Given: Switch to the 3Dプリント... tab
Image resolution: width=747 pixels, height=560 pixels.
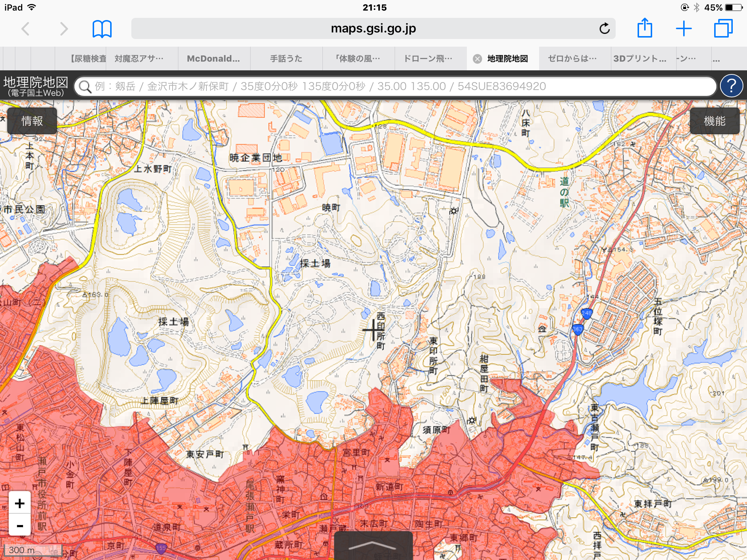Looking at the screenshot, I should pyautogui.click(x=640, y=59).
